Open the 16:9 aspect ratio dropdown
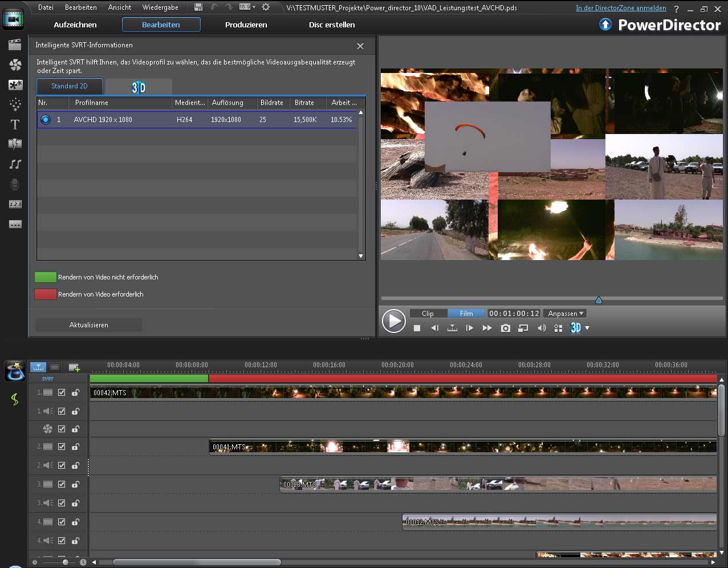728x568 pixels. point(247,7)
